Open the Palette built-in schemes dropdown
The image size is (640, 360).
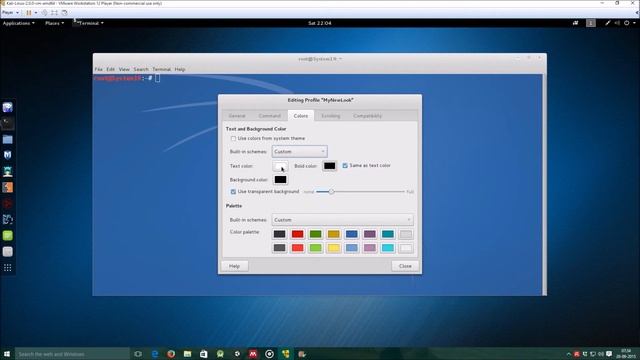pos(342,220)
